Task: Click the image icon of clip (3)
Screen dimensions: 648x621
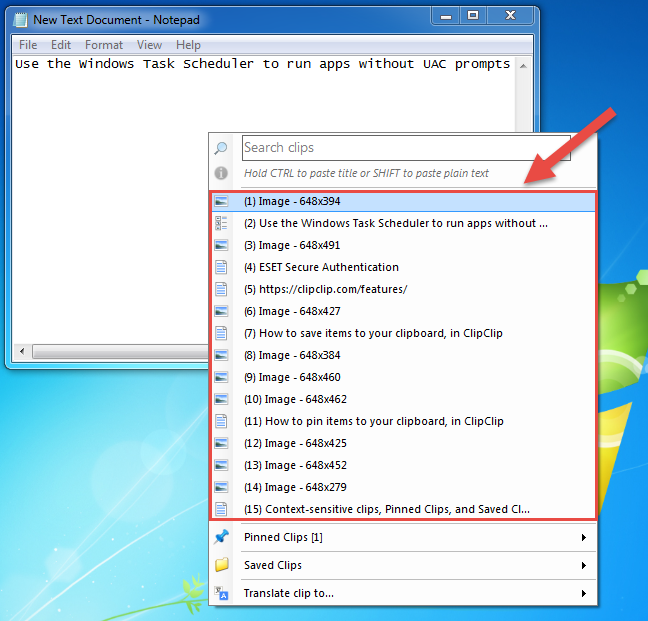Action: click(221, 245)
